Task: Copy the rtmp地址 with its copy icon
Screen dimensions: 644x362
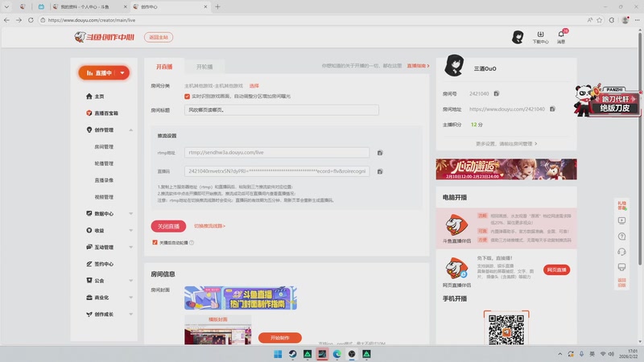Action: click(380, 153)
